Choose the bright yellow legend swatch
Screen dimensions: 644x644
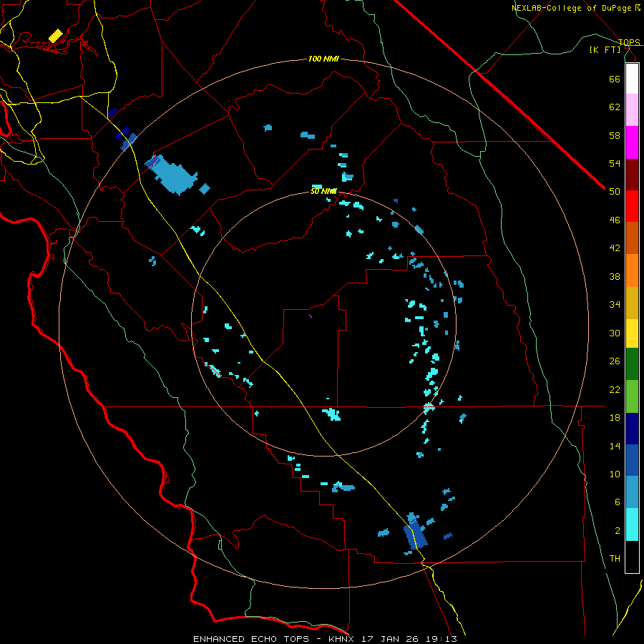tap(632, 333)
